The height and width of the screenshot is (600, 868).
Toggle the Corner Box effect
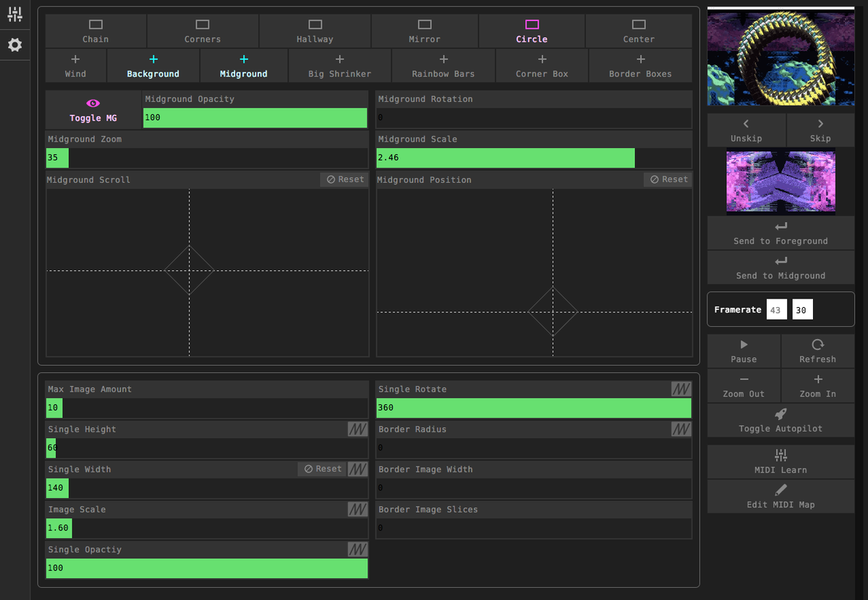coord(542,66)
